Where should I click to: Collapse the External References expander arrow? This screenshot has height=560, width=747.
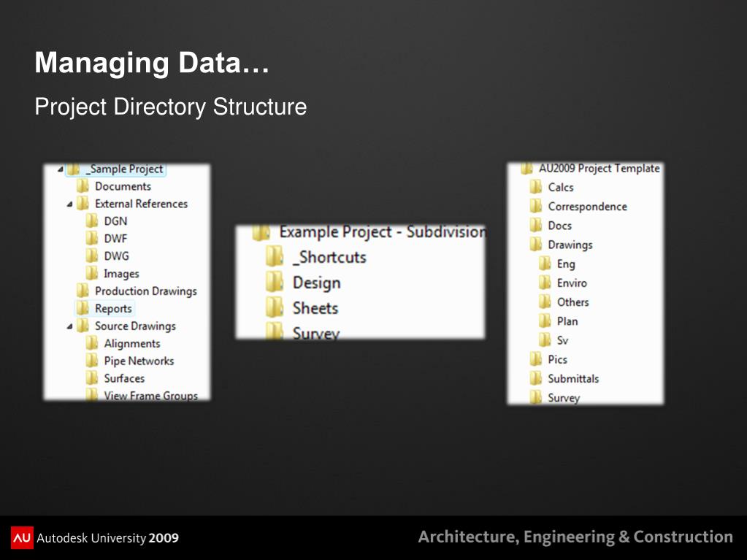[69, 204]
